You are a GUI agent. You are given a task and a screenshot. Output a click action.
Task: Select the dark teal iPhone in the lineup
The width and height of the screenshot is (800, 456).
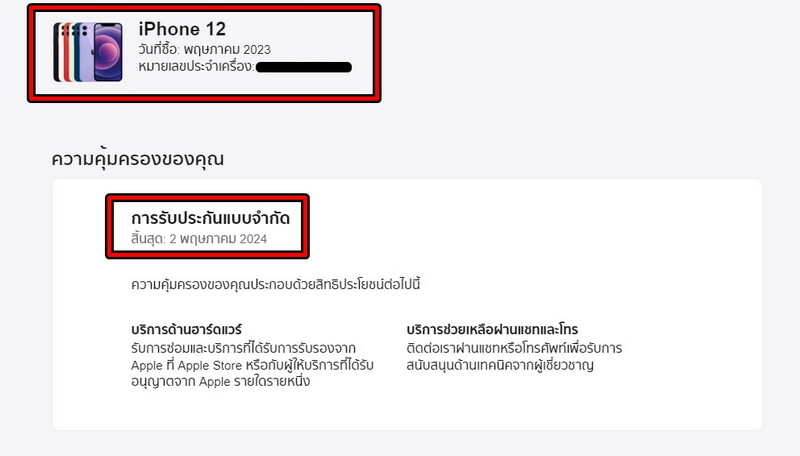point(77,52)
